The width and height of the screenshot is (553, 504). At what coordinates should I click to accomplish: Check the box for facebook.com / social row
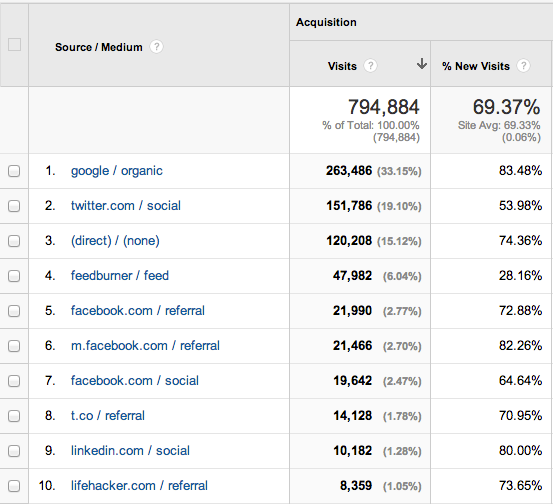click(14, 381)
